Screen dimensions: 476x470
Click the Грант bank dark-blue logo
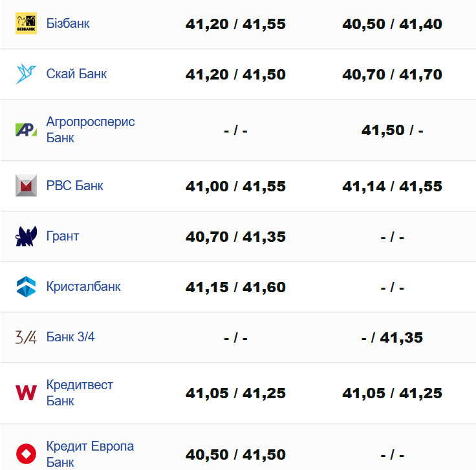(x=26, y=237)
